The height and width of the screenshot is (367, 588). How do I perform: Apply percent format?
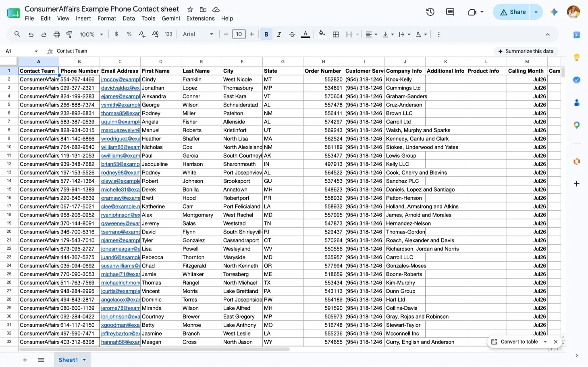(129, 34)
